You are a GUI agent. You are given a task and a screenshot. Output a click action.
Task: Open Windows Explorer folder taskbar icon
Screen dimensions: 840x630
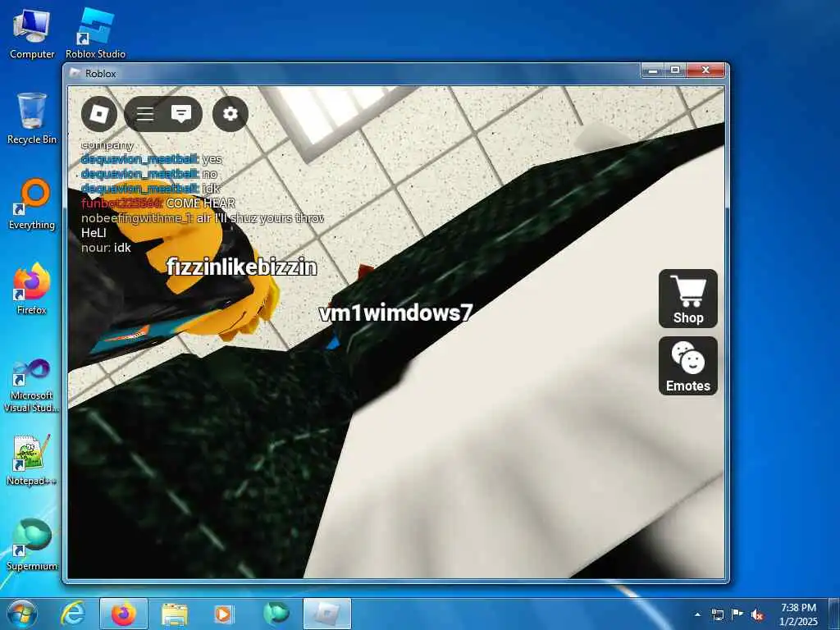click(175, 614)
